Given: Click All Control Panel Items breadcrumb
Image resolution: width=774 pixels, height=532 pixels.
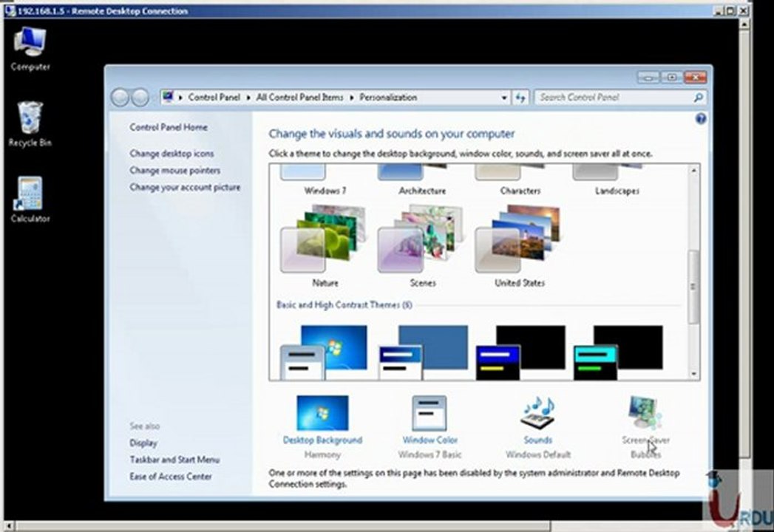Looking at the screenshot, I should pyautogui.click(x=299, y=98).
